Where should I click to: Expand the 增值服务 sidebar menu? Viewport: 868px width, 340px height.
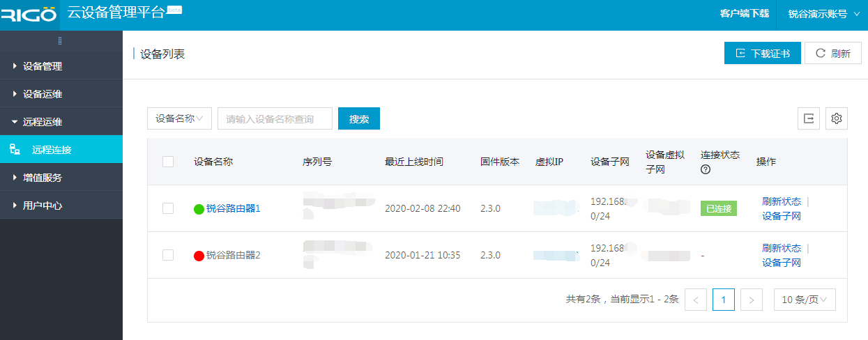[x=42, y=178]
